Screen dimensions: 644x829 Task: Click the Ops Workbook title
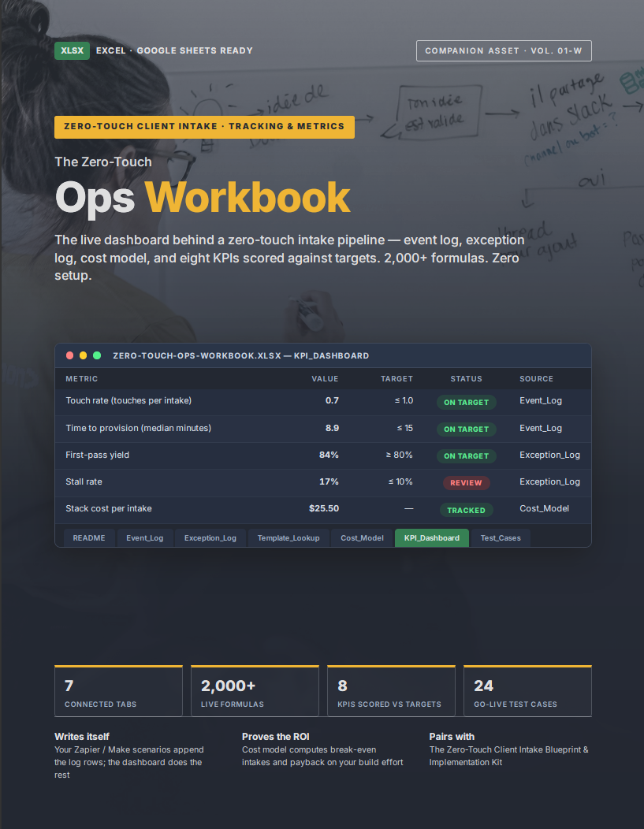click(x=203, y=198)
